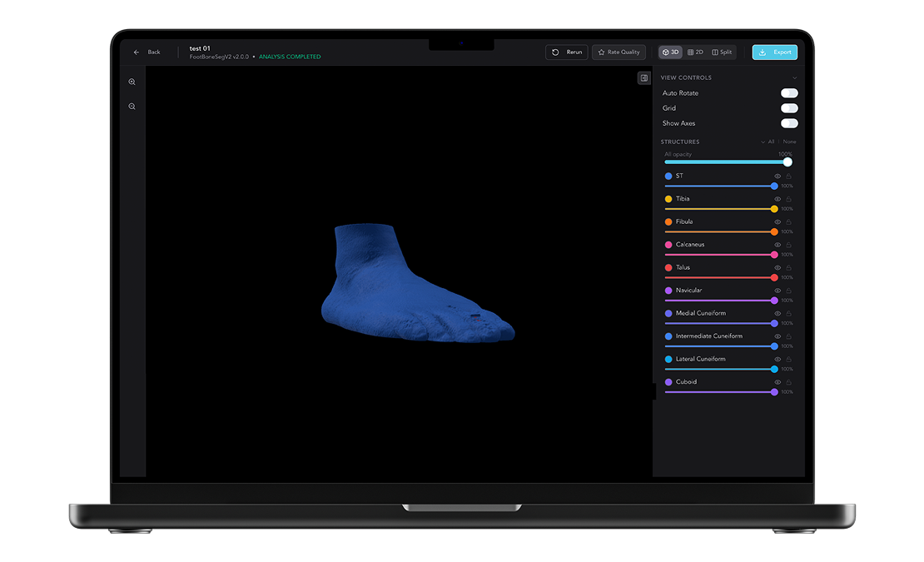
Task: Lock the Tibia structure
Action: (788, 199)
